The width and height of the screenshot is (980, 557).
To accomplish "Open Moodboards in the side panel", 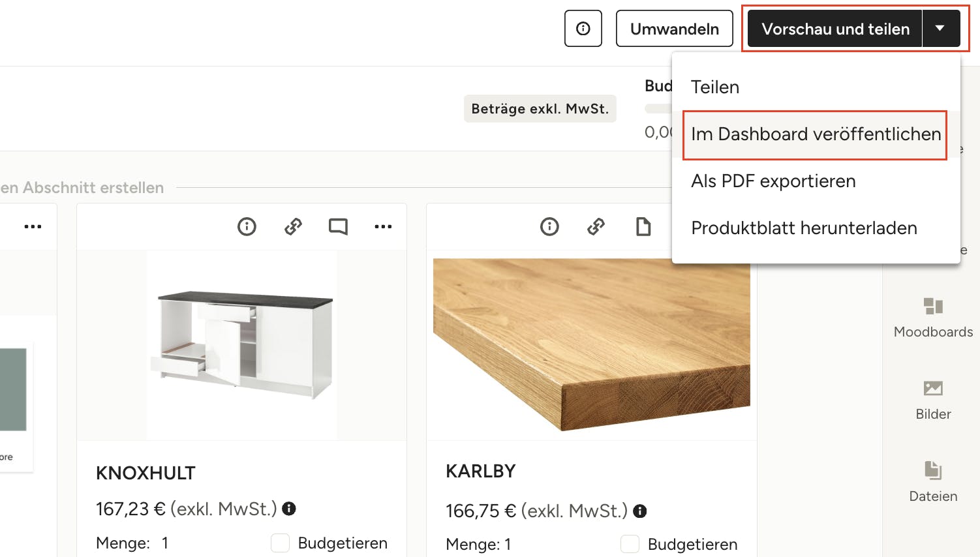I will tap(933, 318).
